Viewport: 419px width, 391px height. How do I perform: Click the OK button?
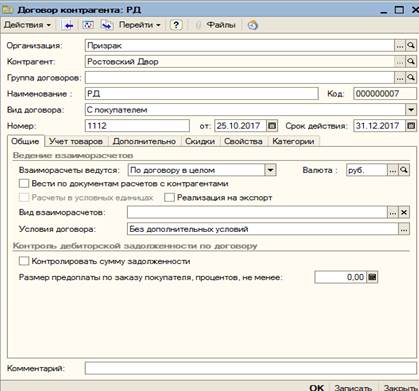pyautogui.click(x=316, y=387)
